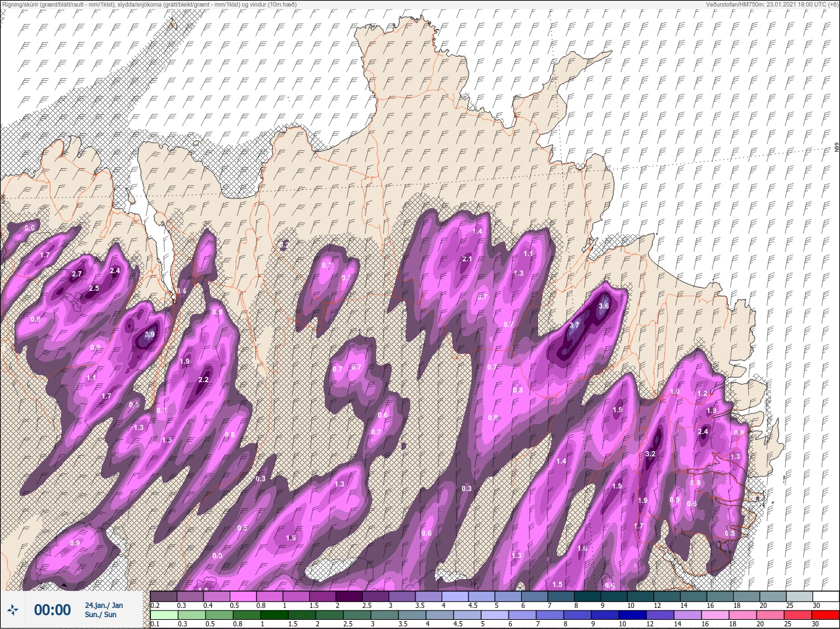Click the compass star icon beside the clock
The height and width of the screenshot is (629, 840).
click(12, 610)
